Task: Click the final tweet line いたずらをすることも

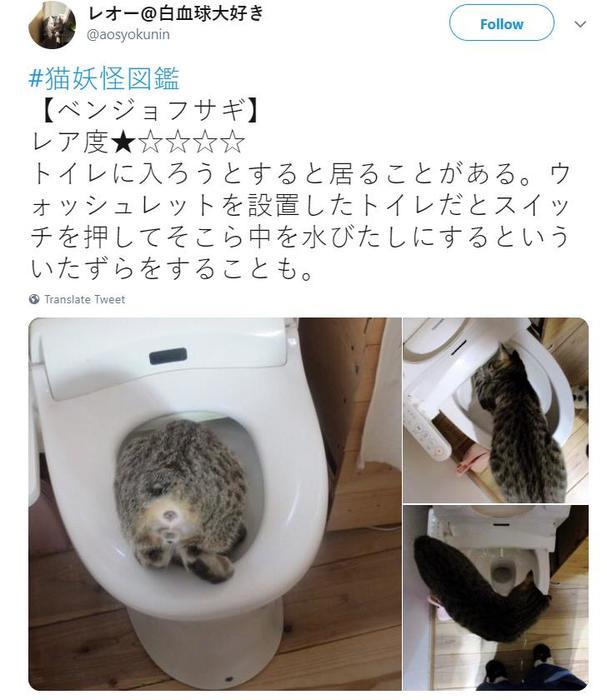Action: [172, 269]
